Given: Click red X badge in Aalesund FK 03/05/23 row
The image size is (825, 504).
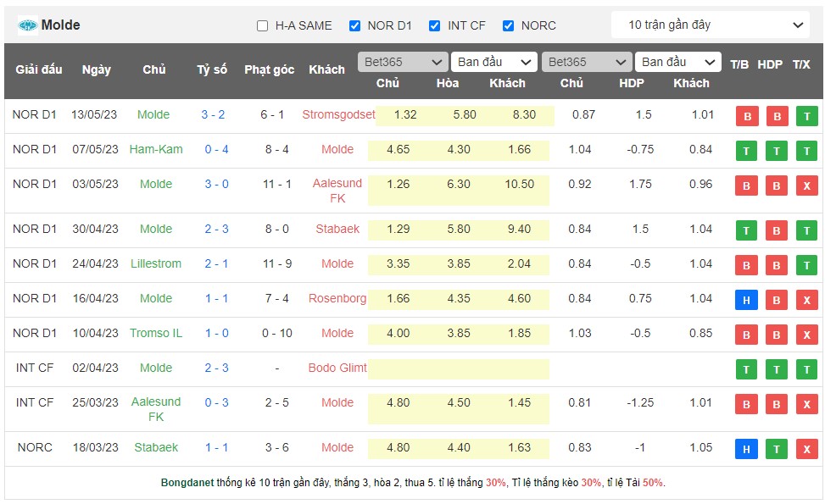Looking at the screenshot, I should click(806, 186).
